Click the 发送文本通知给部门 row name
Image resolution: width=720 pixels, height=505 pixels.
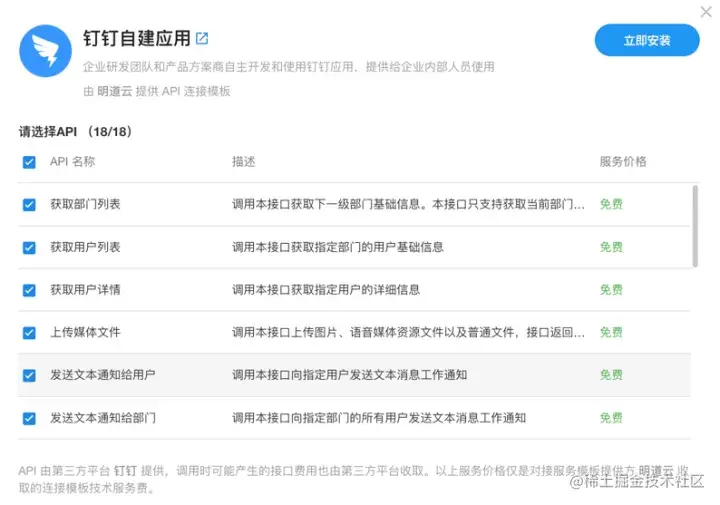(103, 418)
